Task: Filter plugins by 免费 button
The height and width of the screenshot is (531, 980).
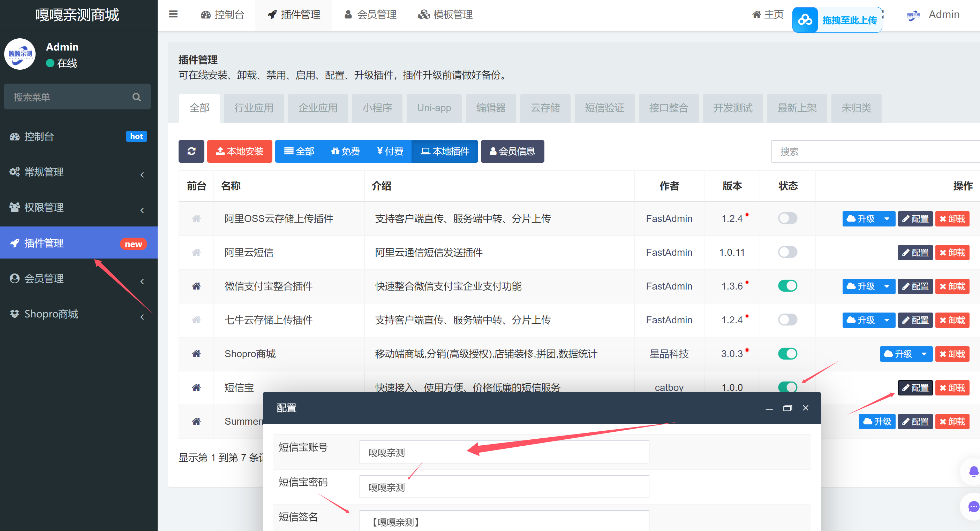Action: point(345,151)
